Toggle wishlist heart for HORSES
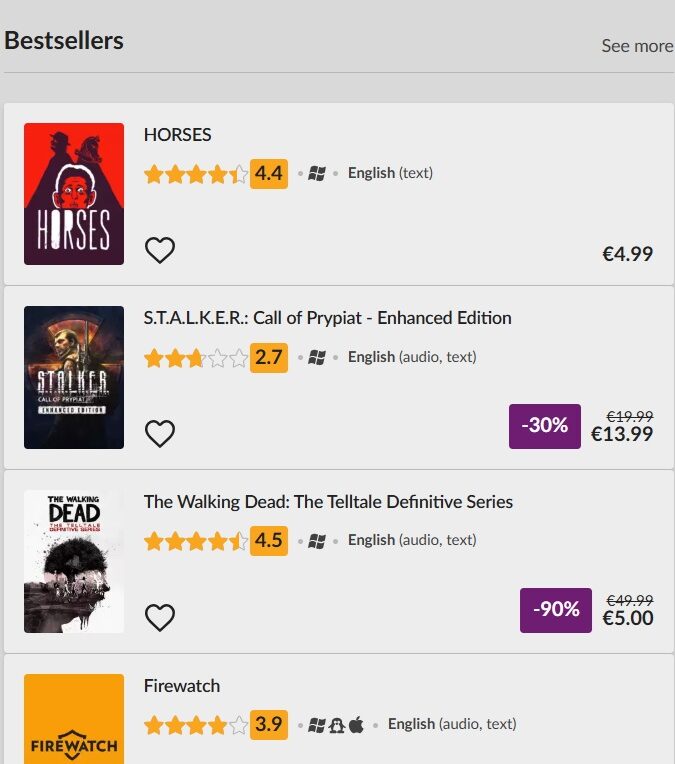 [x=160, y=250]
